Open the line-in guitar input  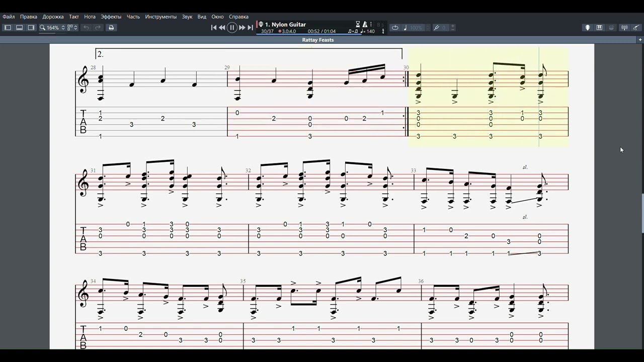pos(636,28)
